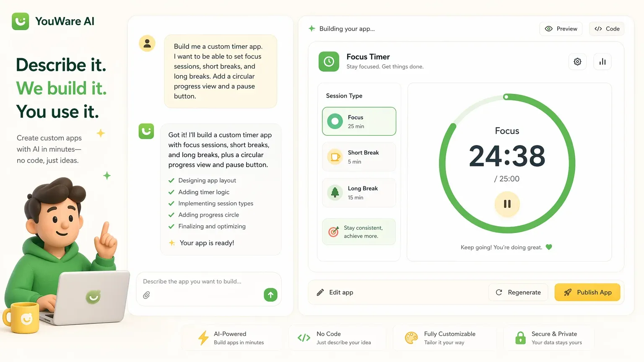Click the YouWare assistant avatar in chat
This screenshot has width=644, height=362.
(x=146, y=131)
